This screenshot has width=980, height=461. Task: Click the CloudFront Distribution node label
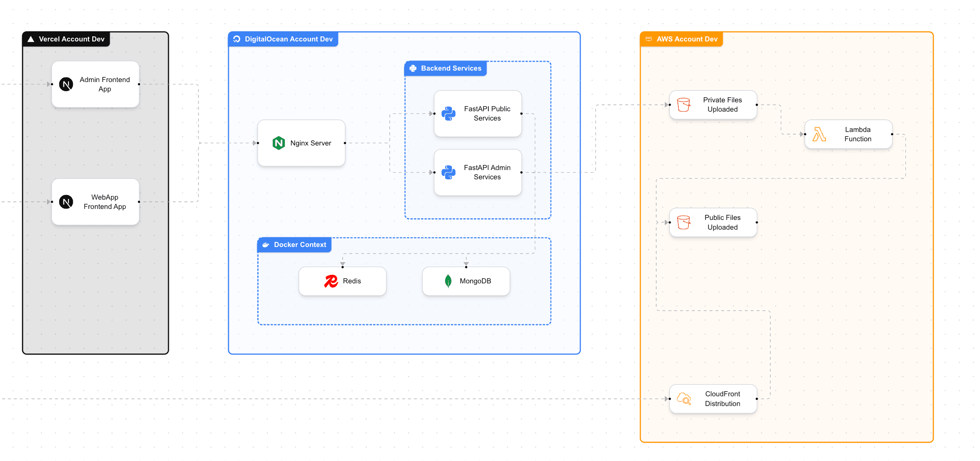pyautogui.click(x=722, y=399)
